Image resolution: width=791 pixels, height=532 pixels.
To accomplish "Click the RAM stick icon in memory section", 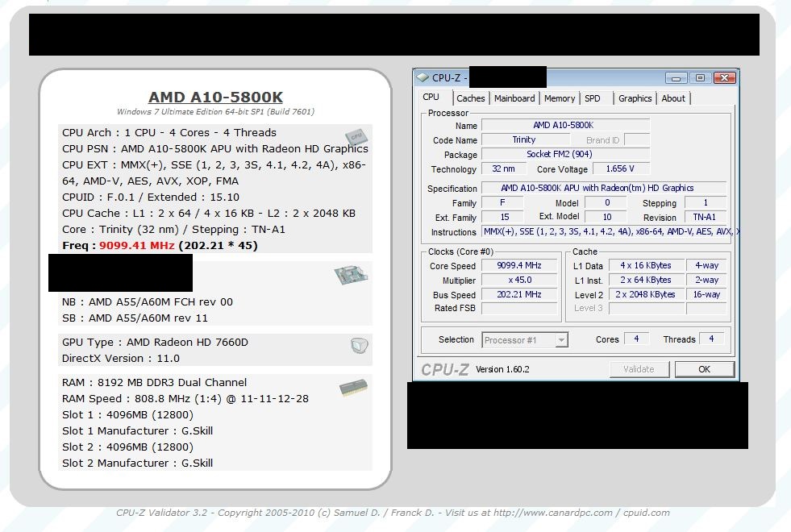I will coord(353,389).
